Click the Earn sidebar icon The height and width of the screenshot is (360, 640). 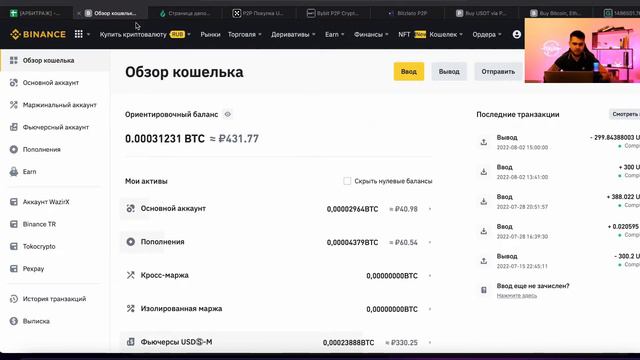tap(14, 171)
